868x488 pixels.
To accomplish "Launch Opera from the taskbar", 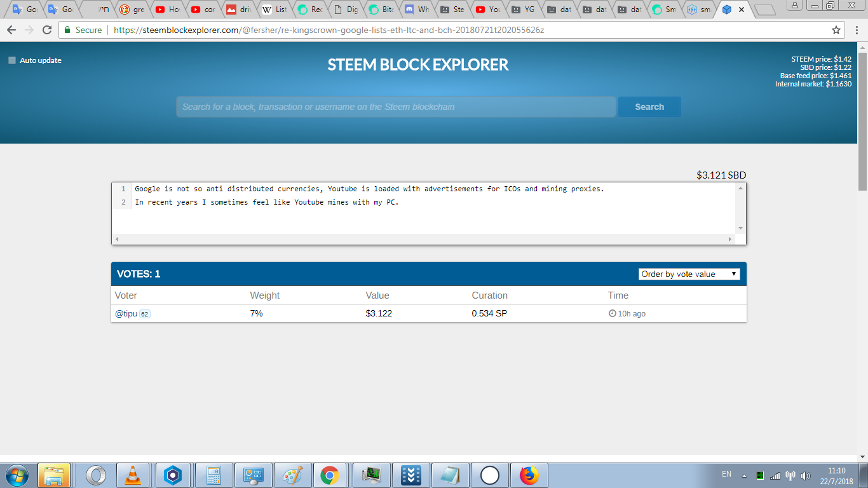I will (x=95, y=475).
